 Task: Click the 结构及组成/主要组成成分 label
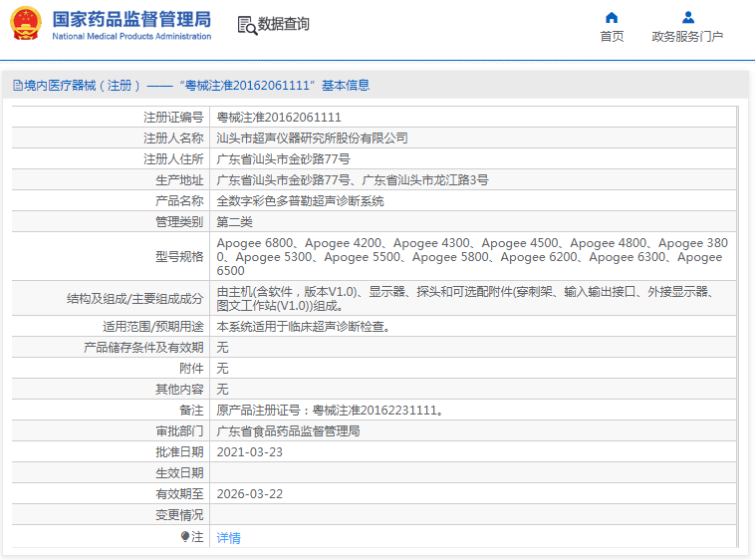pyautogui.click(x=134, y=299)
